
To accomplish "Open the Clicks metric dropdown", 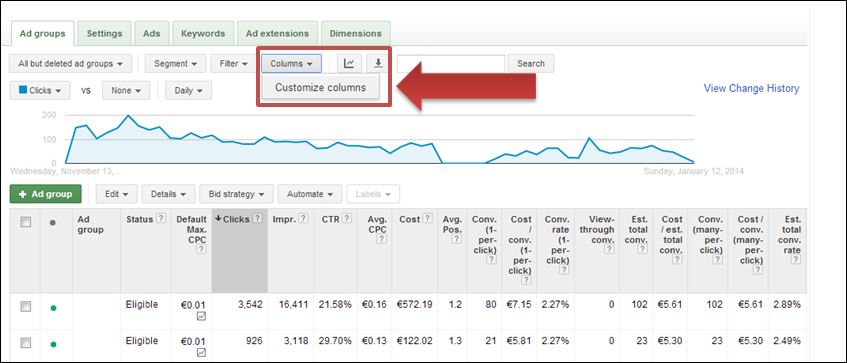I will pyautogui.click(x=40, y=90).
